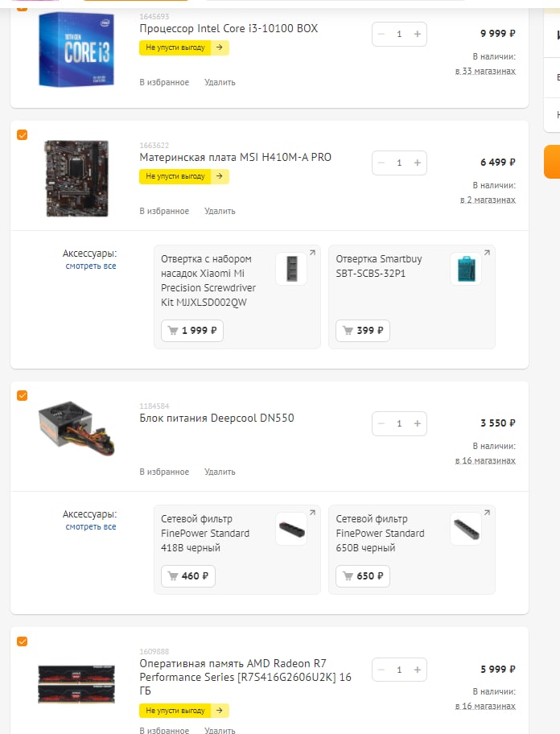The image size is (560, 734).
Task: Add Intel Core i3-10100 to favorites
Action: coord(164,82)
